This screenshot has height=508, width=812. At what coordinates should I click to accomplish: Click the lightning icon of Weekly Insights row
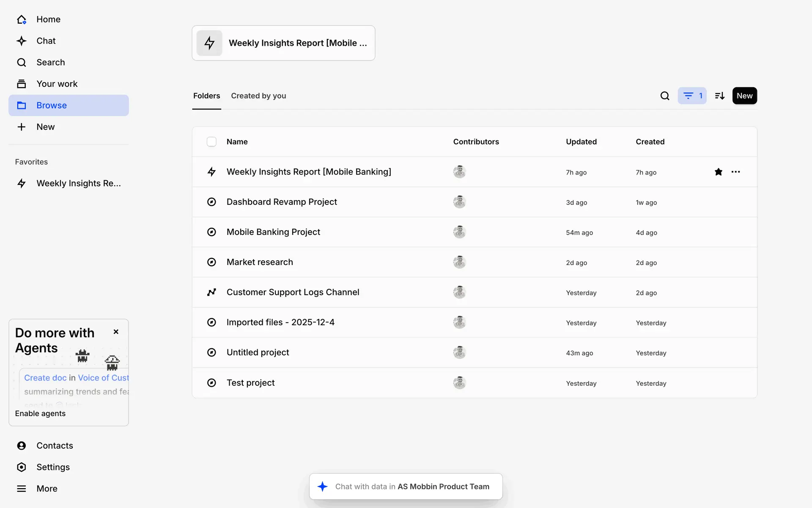click(211, 172)
